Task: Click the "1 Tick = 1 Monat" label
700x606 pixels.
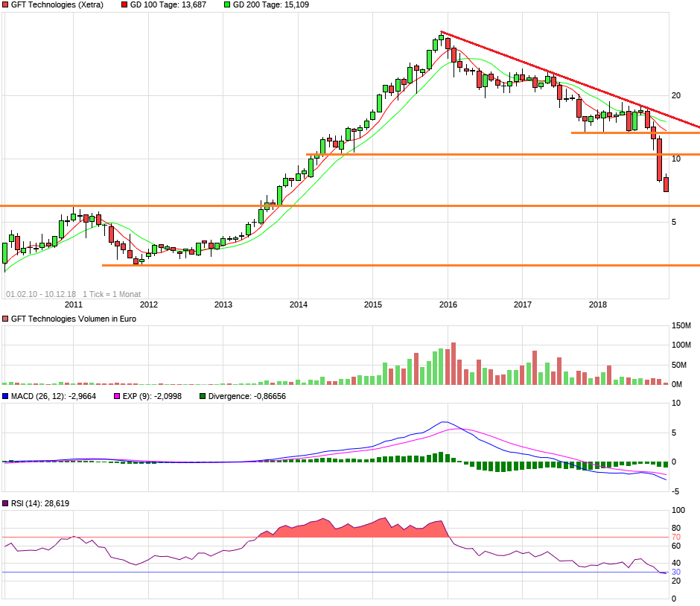Action: coord(112,294)
